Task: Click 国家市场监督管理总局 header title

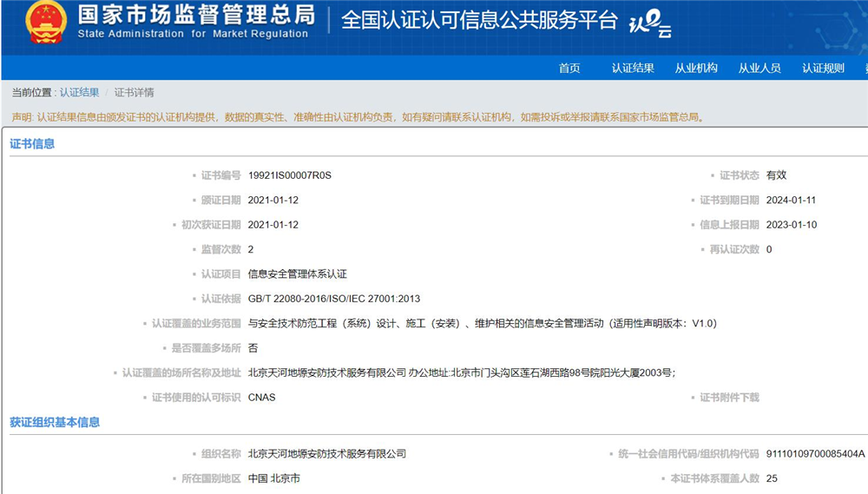Action: pos(196,15)
